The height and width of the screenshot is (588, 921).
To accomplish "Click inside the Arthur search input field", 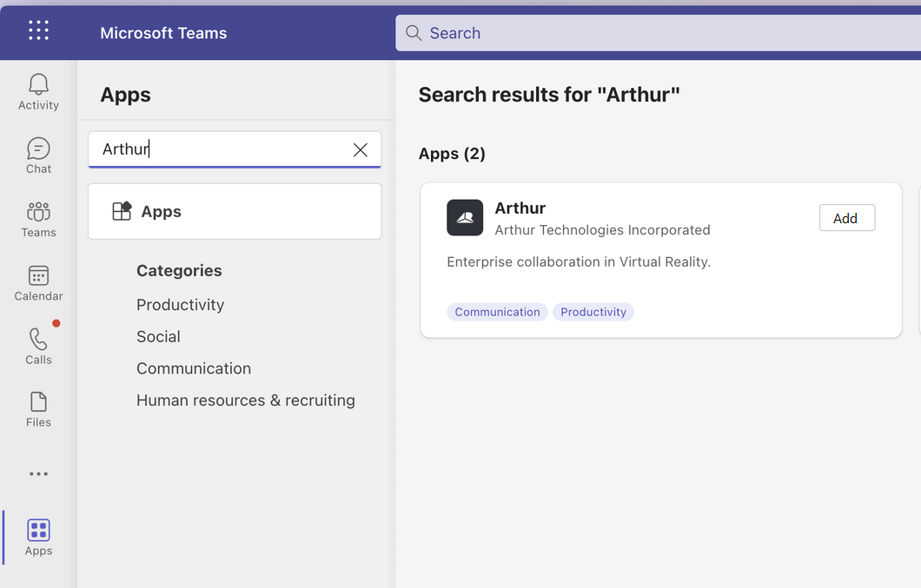I will click(217, 149).
